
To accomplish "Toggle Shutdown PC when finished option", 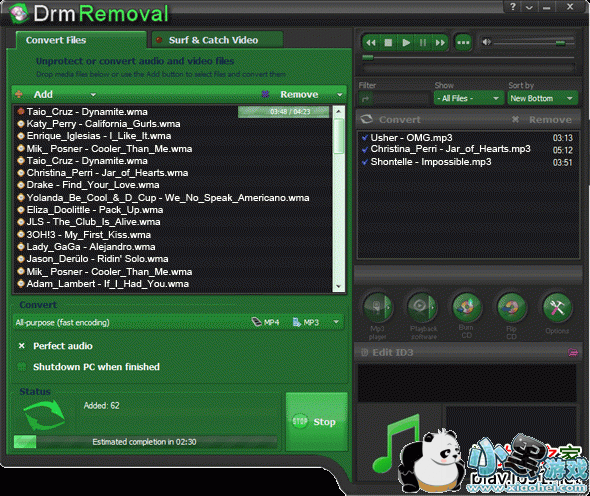I will point(22,367).
